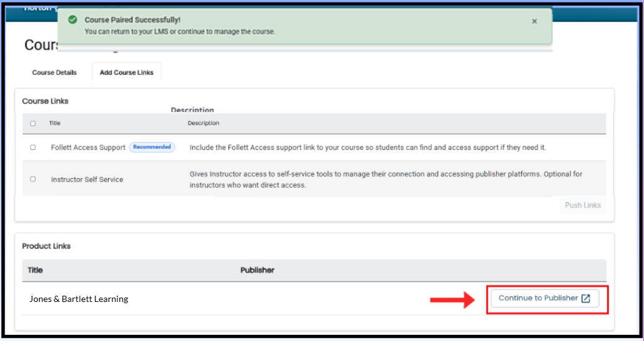The image size is (644, 341).
Task: Click the Product Links section heading
Action: tap(47, 246)
